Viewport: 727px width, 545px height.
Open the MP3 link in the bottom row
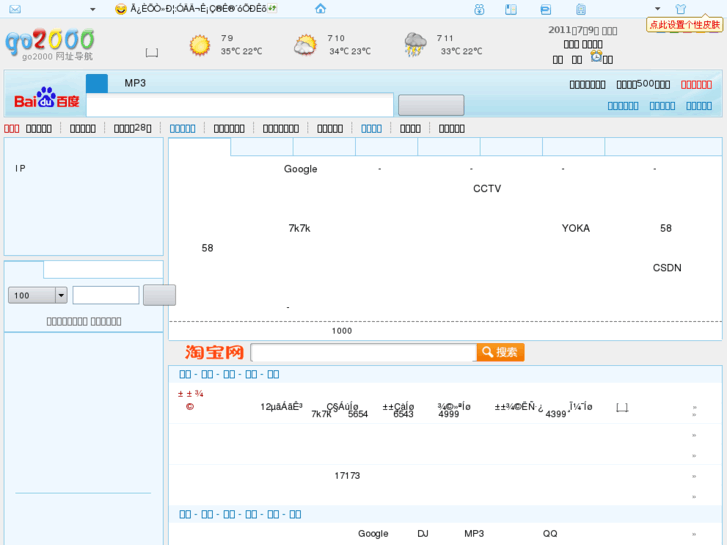tap(474, 533)
